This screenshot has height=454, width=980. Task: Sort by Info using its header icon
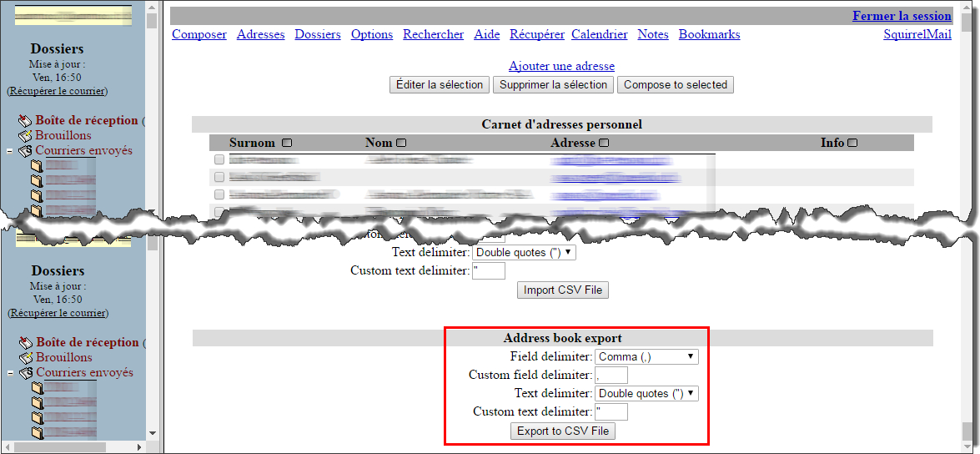click(x=852, y=143)
